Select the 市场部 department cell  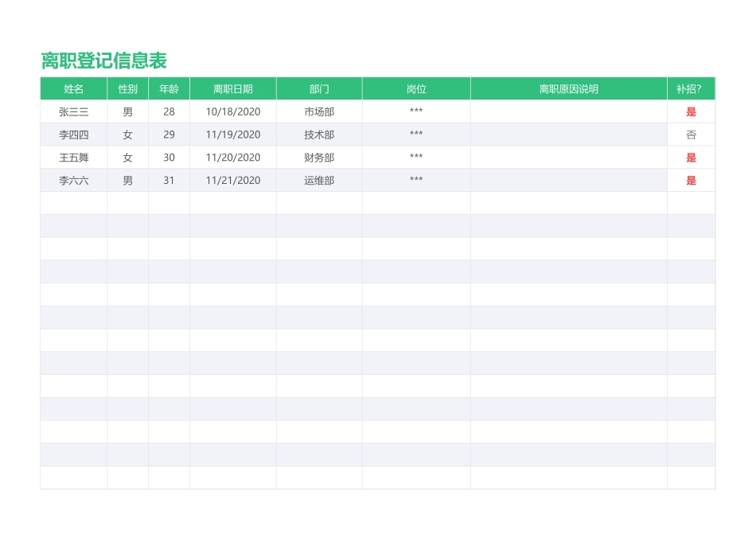[x=318, y=111]
